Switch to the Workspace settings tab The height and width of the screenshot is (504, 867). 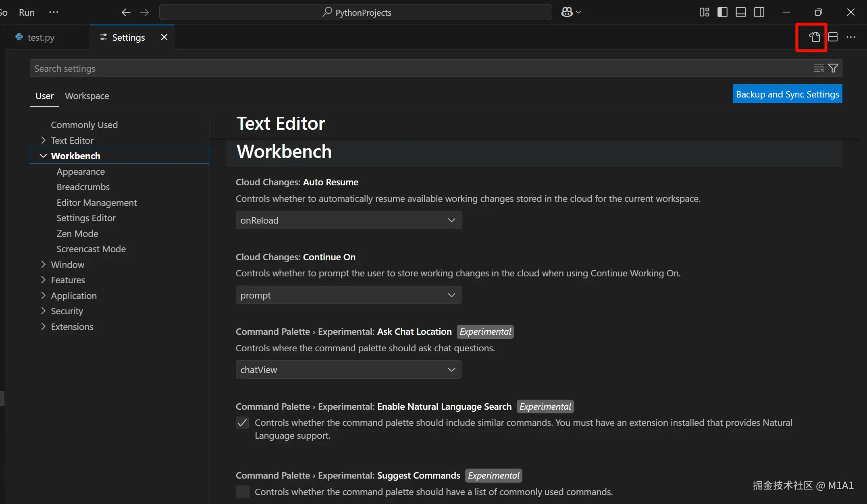coord(87,96)
